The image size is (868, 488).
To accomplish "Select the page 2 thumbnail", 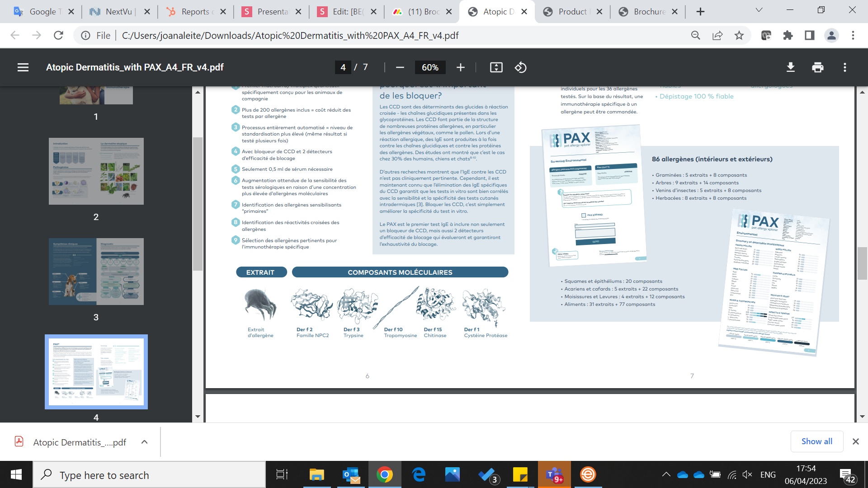I will pyautogui.click(x=96, y=171).
